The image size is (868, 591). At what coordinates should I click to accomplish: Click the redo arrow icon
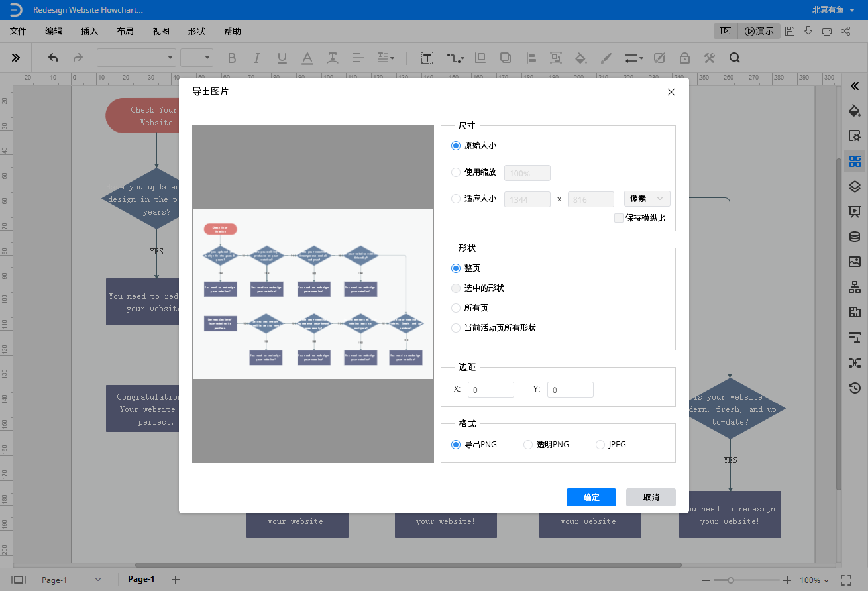(78, 58)
